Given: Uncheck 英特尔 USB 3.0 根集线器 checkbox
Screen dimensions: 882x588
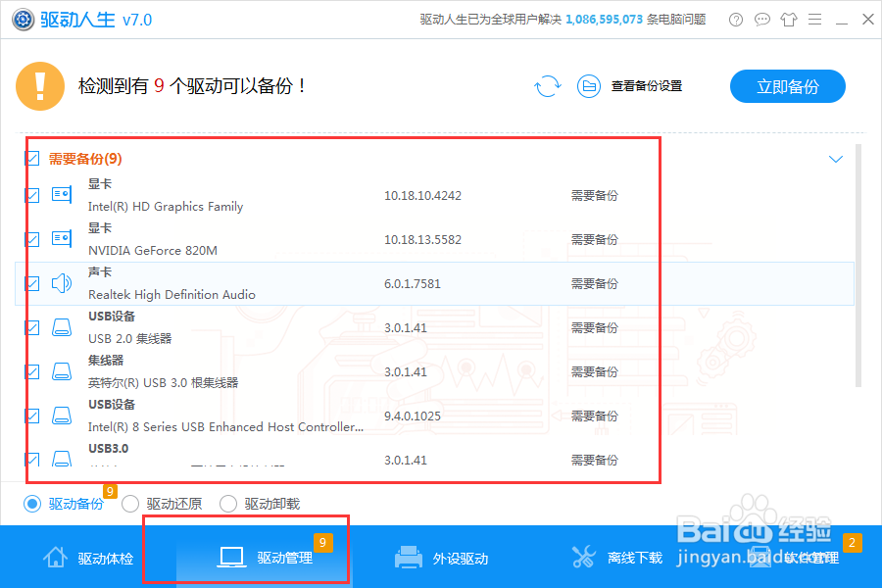Looking at the screenshot, I should click(32, 371).
